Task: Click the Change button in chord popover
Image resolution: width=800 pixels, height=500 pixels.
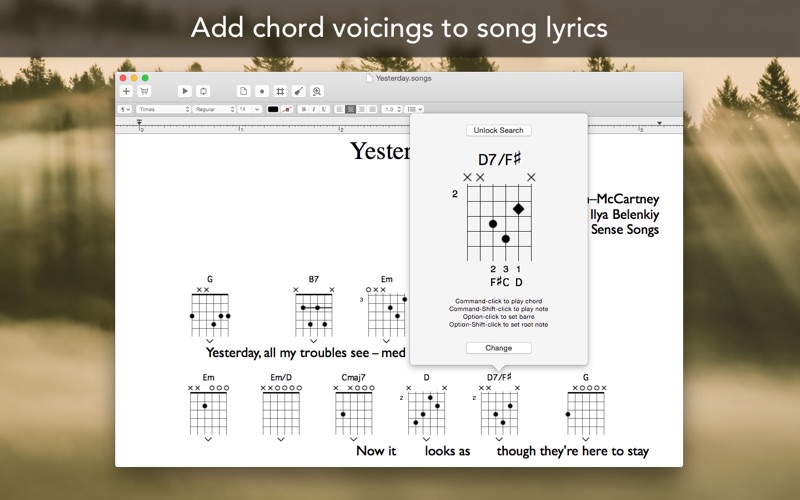Action: pos(498,348)
